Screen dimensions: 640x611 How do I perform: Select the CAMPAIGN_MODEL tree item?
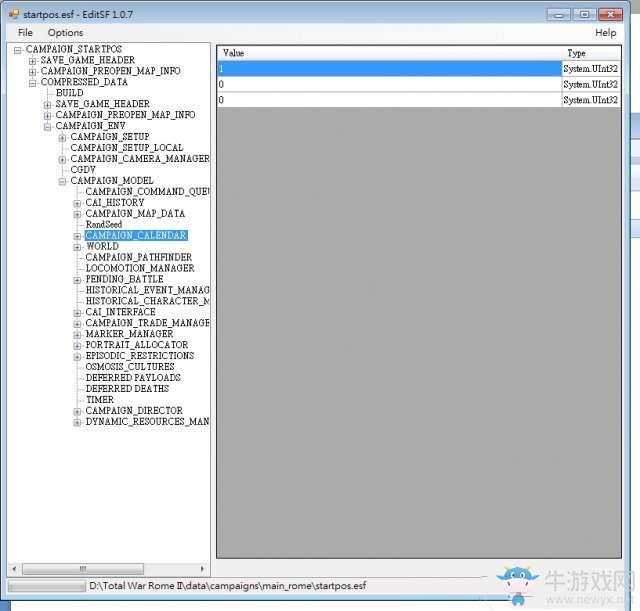pyautogui.click(x=112, y=180)
